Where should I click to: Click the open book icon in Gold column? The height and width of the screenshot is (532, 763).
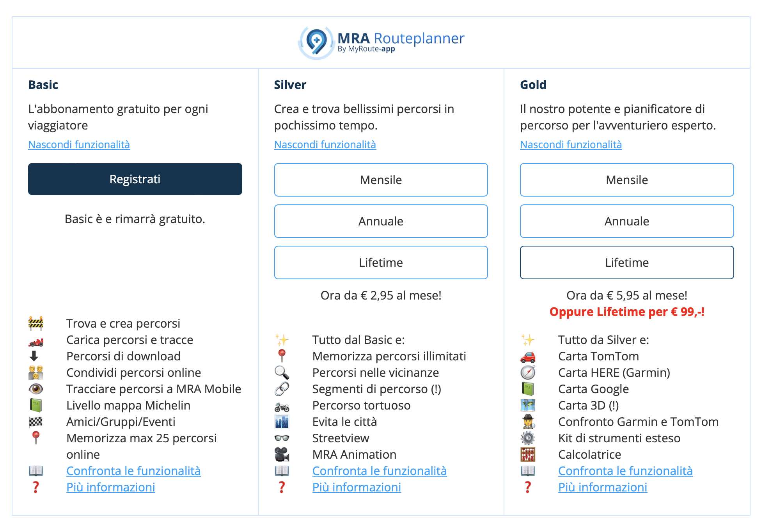click(x=528, y=471)
